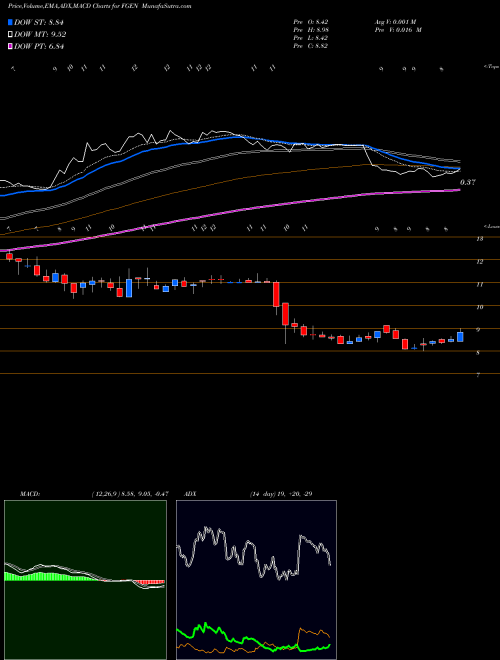The height and width of the screenshot is (660, 500).
Task: Click the ADX values '(14 day) 19, +20, -29'
Action: click(x=281, y=494)
